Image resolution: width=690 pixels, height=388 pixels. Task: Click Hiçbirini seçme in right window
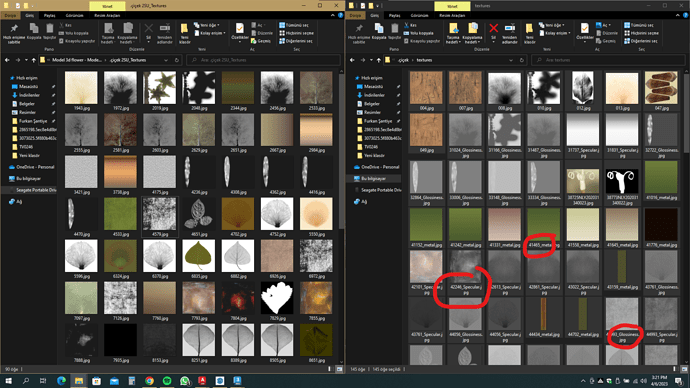tap(642, 33)
